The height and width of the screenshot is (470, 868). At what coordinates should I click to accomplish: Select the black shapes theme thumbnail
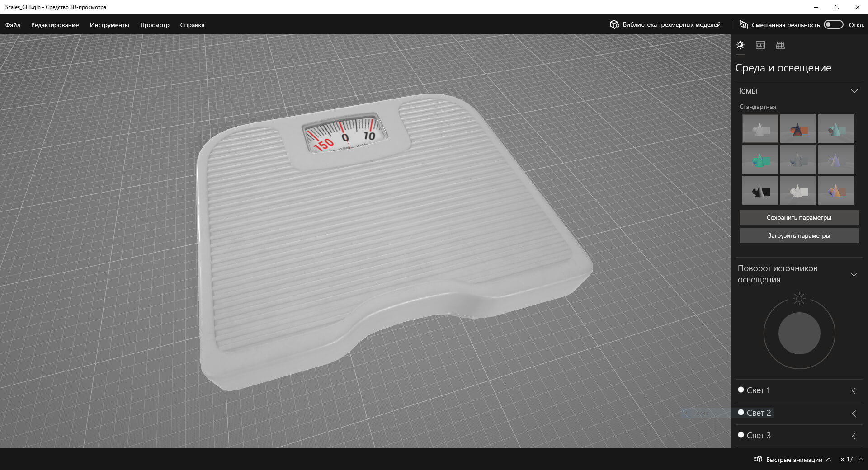tap(760, 191)
